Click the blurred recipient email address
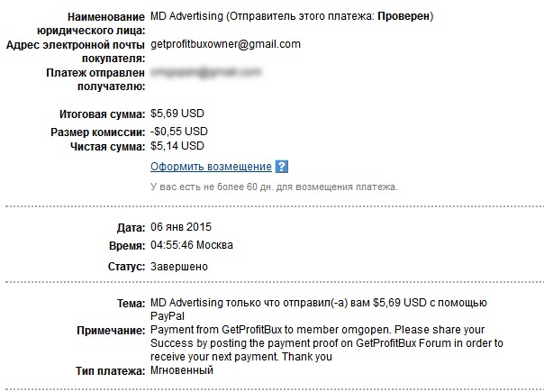 205,70
